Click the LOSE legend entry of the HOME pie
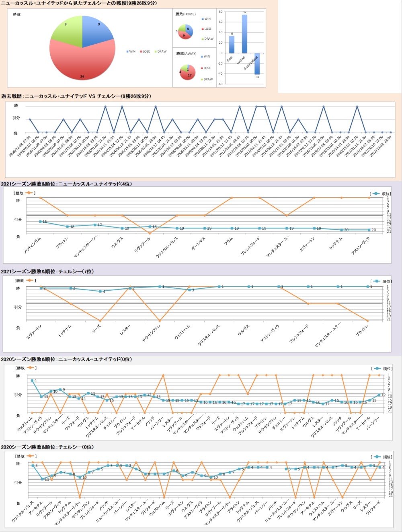Screen dimensions: 402x532 click(x=207, y=29)
